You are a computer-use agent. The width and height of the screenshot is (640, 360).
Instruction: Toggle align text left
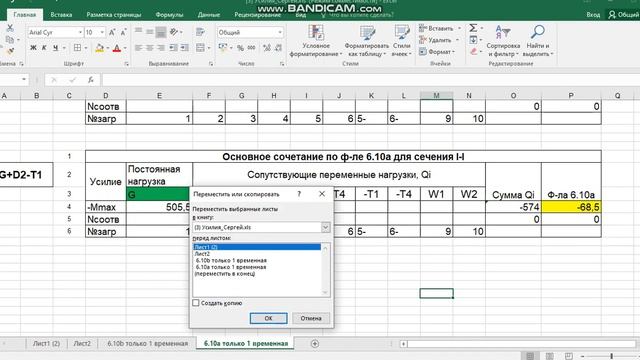click(x=139, y=48)
